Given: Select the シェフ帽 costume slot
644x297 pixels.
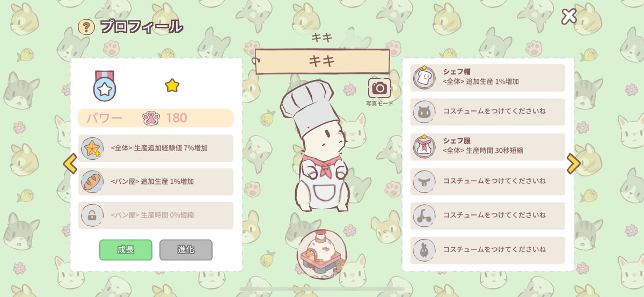Looking at the screenshot, I should (x=488, y=78).
